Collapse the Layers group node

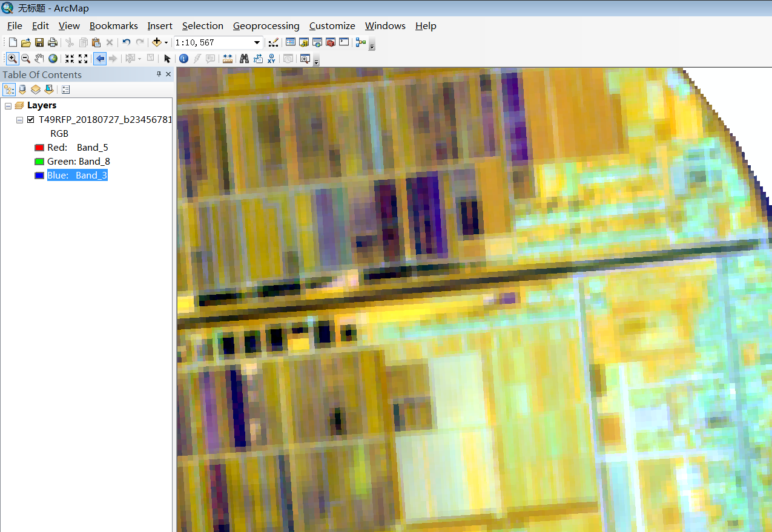point(8,105)
